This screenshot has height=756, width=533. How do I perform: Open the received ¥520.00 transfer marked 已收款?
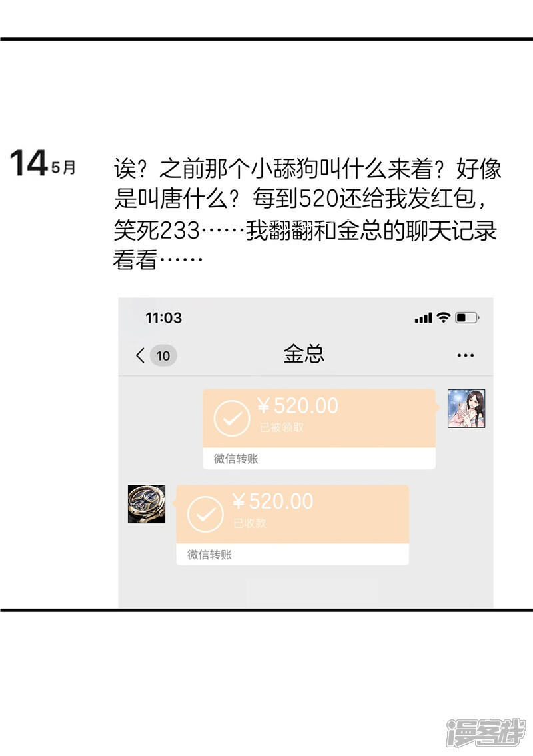click(x=292, y=525)
